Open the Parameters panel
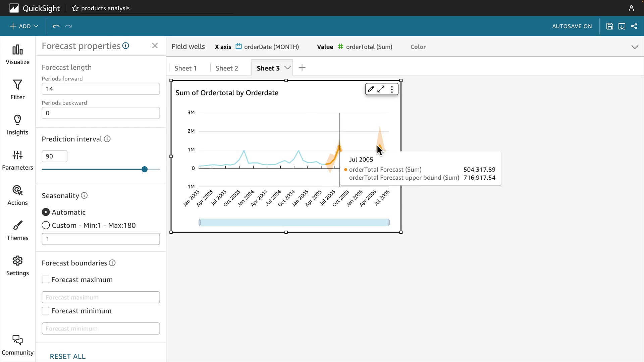Screen dimensions: 644x362 pyautogui.click(x=17, y=160)
